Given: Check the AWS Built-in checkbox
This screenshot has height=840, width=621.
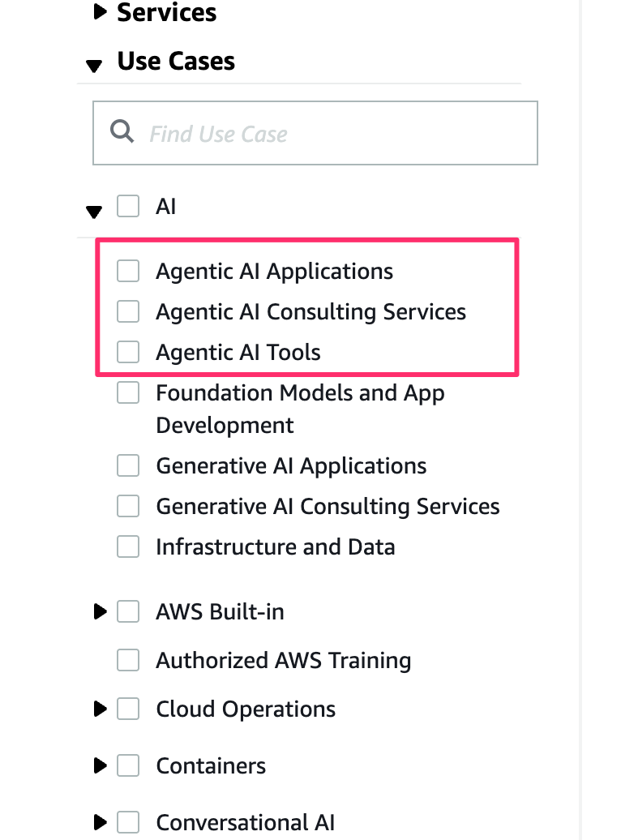Looking at the screenshot, I should [128, 612].
